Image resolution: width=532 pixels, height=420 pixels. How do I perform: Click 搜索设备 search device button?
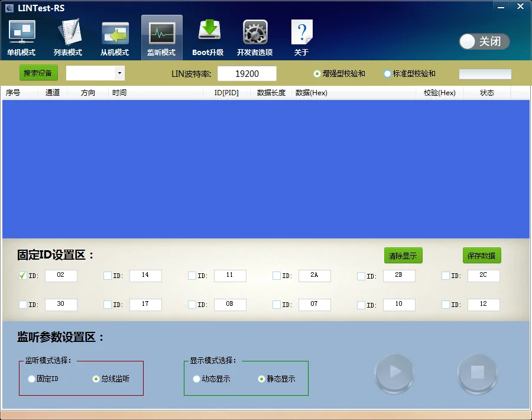pos(38,73)
